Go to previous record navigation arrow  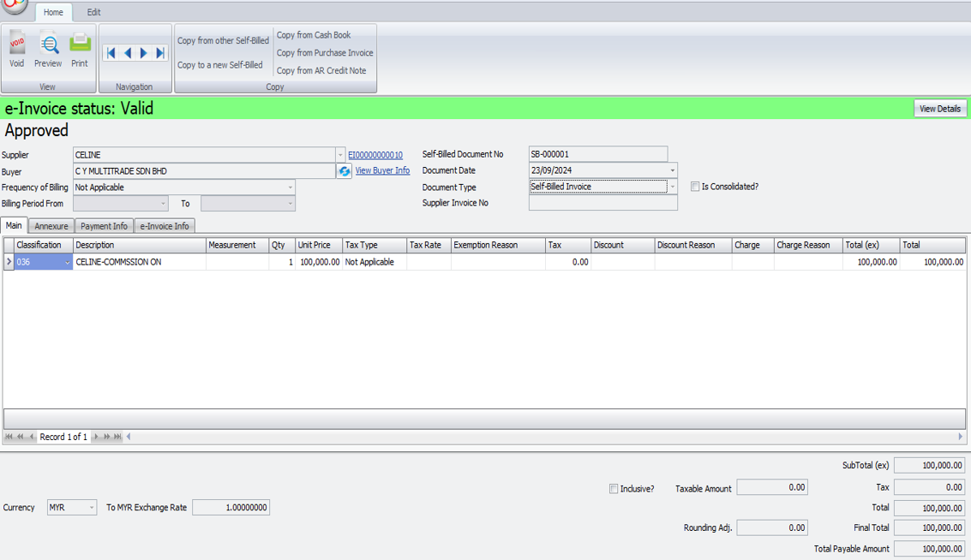coord(128,53)
